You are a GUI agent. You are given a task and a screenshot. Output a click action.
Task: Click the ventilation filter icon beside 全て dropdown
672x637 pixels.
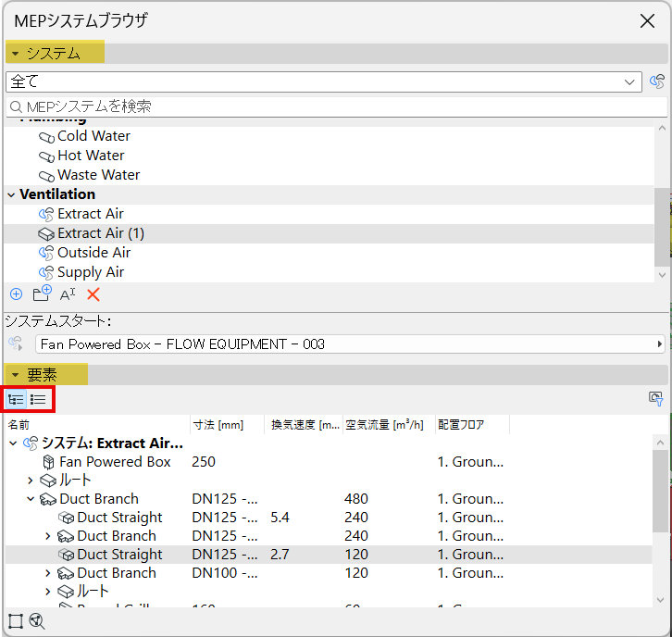click(656, 81)
